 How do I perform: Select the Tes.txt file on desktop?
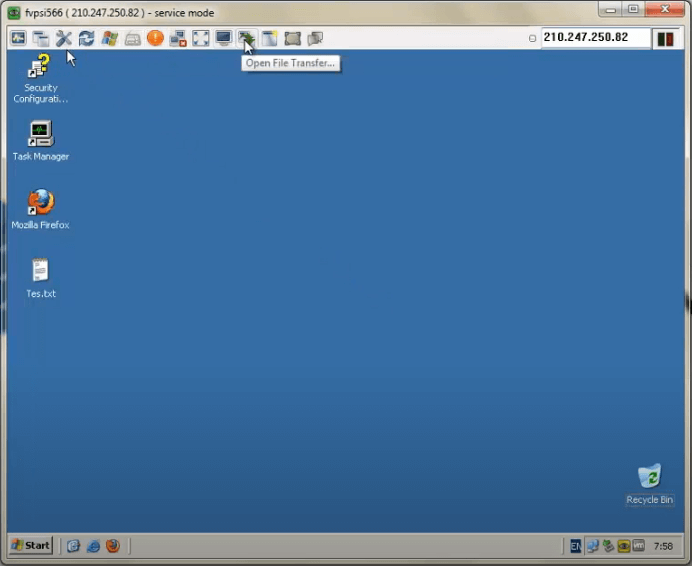pyautogui.click(x=41, y=278)
